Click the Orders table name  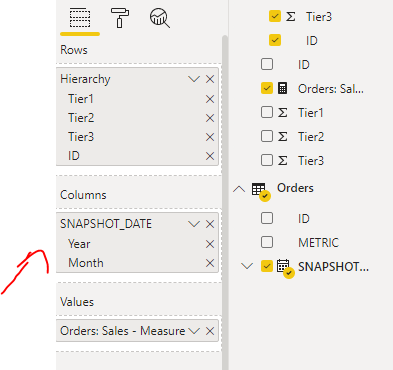295,188
